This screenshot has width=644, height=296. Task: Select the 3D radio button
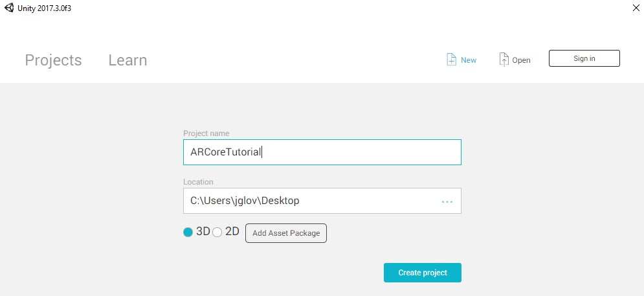(188, 233)
